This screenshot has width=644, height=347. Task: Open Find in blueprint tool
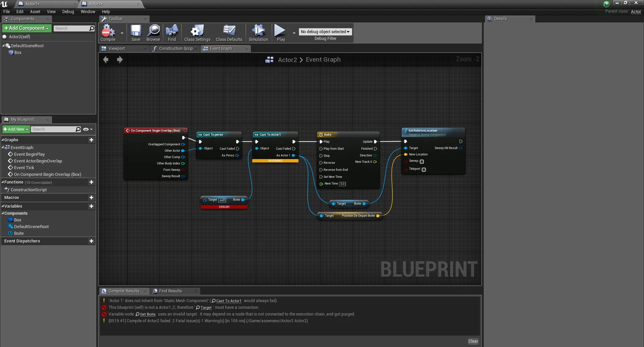(x=172, y=32)
